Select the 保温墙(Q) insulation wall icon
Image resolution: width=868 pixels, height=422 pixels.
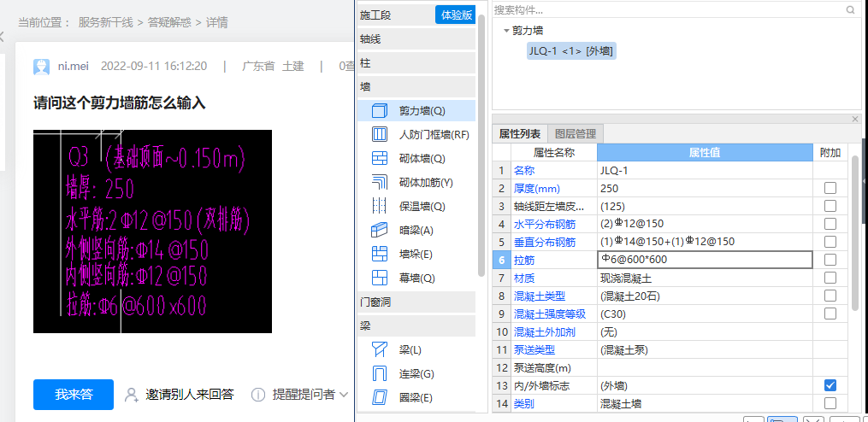(x=379, y=206)
